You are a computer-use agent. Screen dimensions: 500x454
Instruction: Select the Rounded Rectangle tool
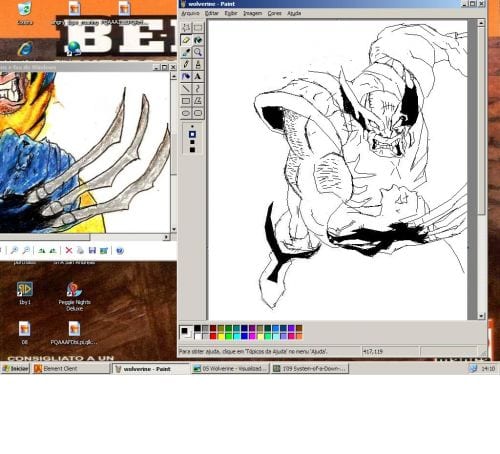click(198, 113)
